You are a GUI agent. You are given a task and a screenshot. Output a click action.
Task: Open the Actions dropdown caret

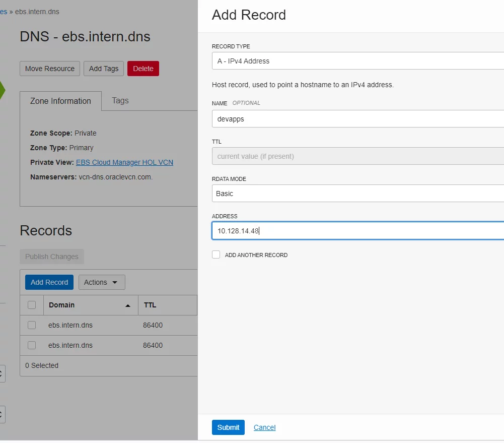pos(115,282)
